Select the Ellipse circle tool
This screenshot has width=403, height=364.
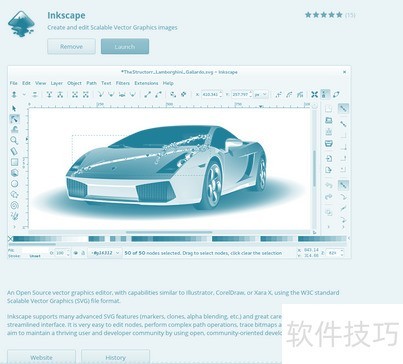point(14,184)
